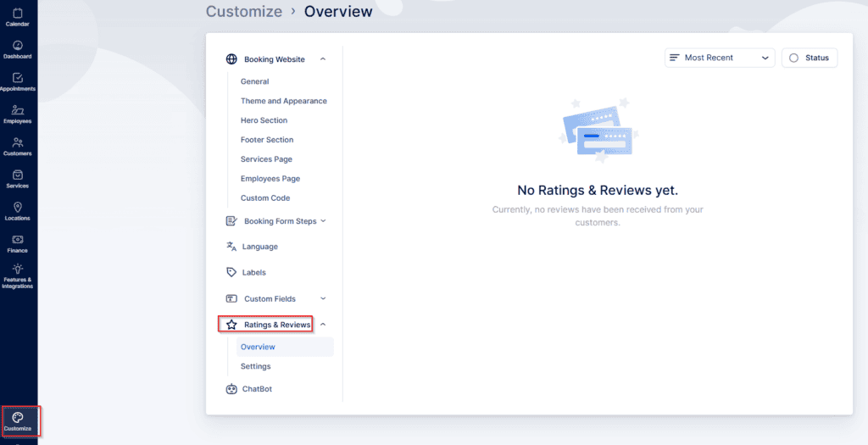This screenshot has width=868, height=445.
Task: Collapse the Ratings & Reviews chevron
Action: pos(323,325)
